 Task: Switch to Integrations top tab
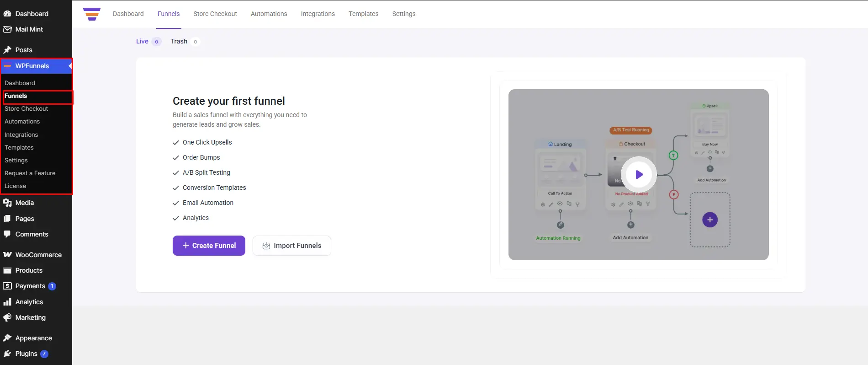pos(318,14)
